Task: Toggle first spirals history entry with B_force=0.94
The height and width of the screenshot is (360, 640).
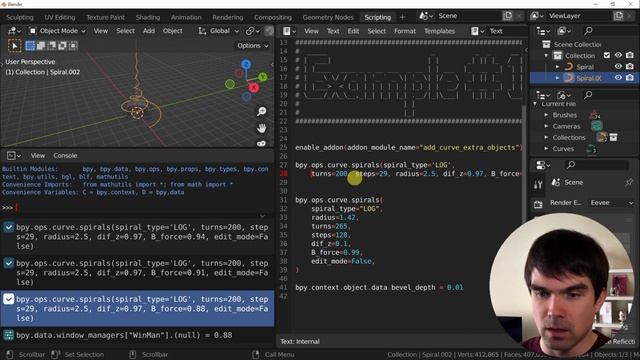Action: click(x=9, y=227)
